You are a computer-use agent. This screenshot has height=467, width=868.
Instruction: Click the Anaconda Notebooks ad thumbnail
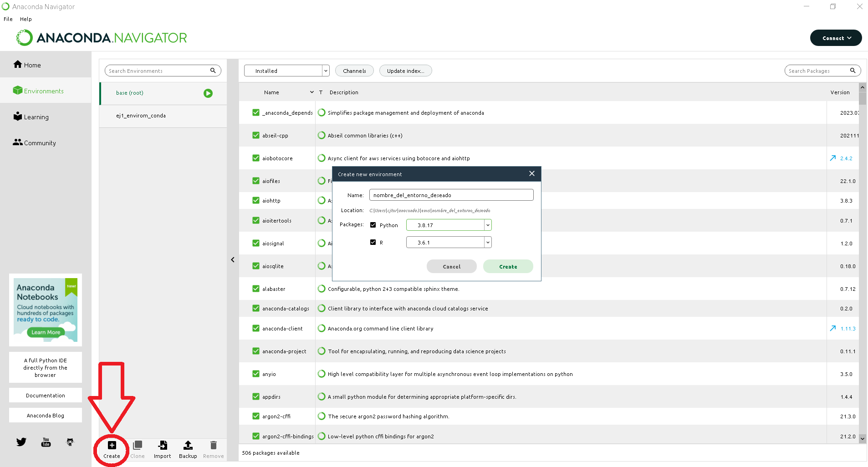[x=46, y=310]
